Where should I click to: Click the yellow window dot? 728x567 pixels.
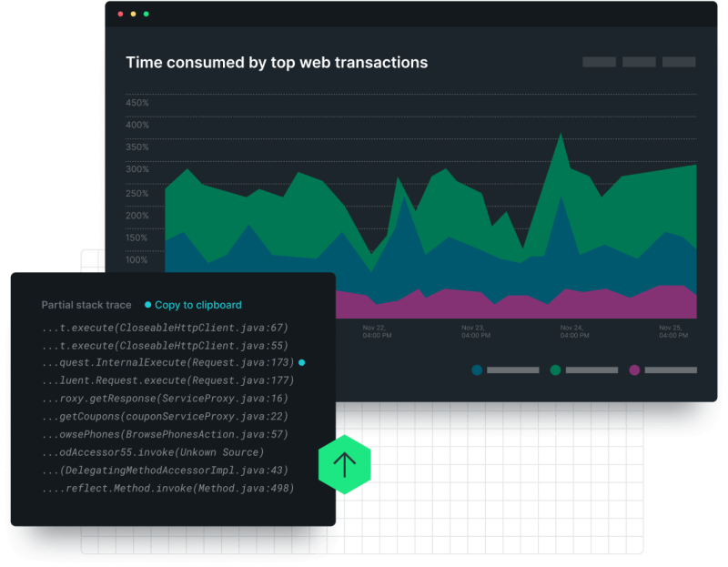tap(133, 14)
